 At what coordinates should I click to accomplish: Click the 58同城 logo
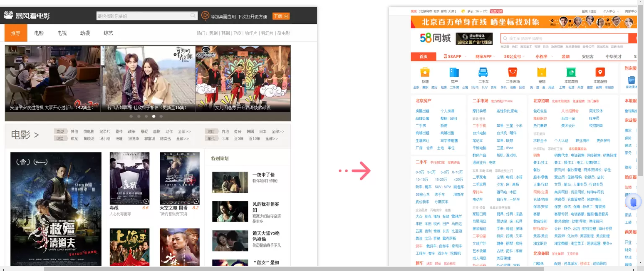point(435,38)
